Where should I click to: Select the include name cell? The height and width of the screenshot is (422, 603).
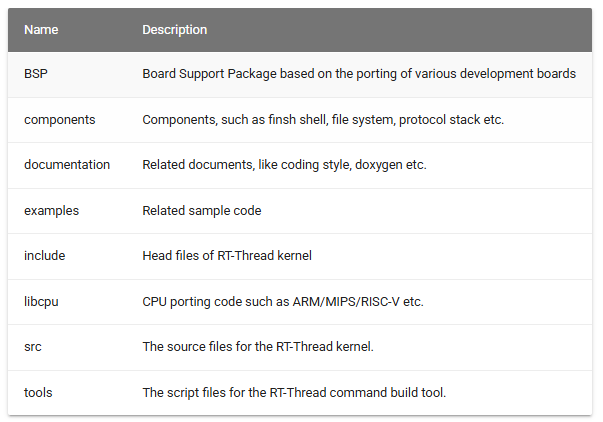coord(44,256)
